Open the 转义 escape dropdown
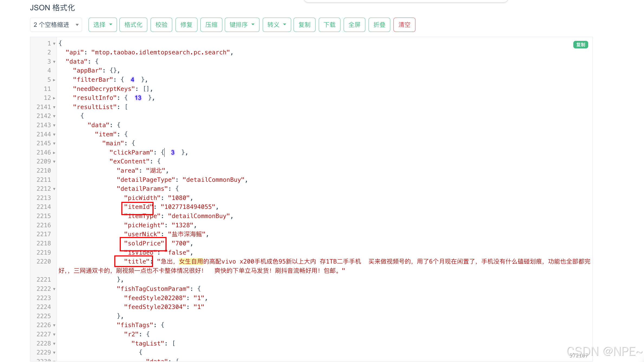The height and width of the screenshot is (362, 644). pyautogui.click(x=277, y=25)
